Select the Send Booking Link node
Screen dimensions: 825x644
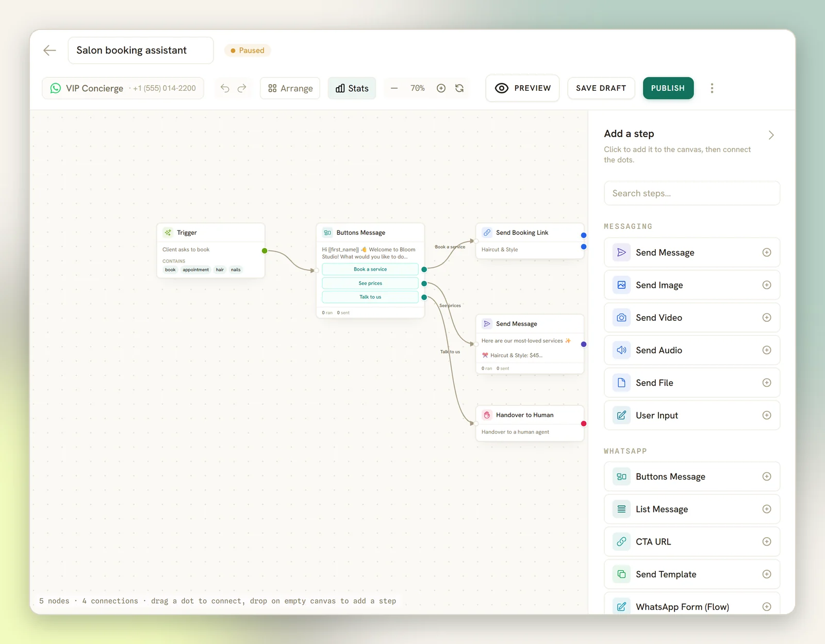(530, 241)
